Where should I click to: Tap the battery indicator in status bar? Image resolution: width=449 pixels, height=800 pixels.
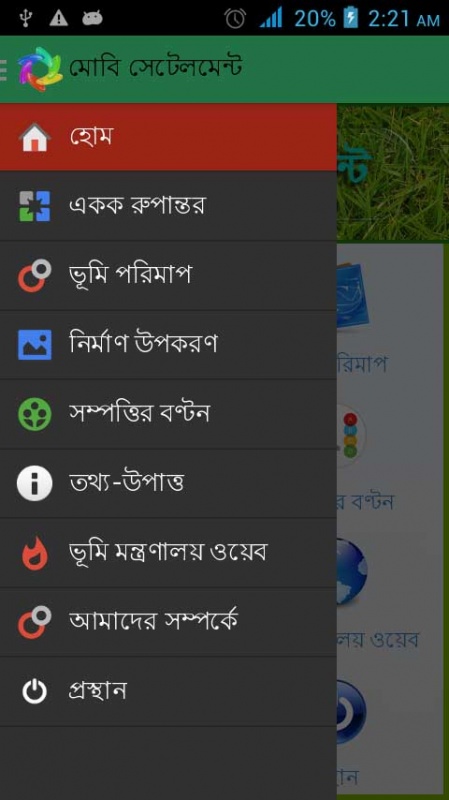click(x=351, y=18)
